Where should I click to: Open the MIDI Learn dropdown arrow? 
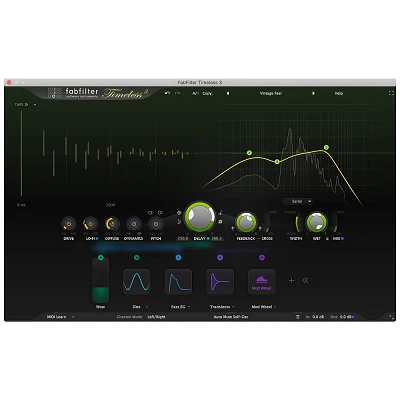point(73,317)
